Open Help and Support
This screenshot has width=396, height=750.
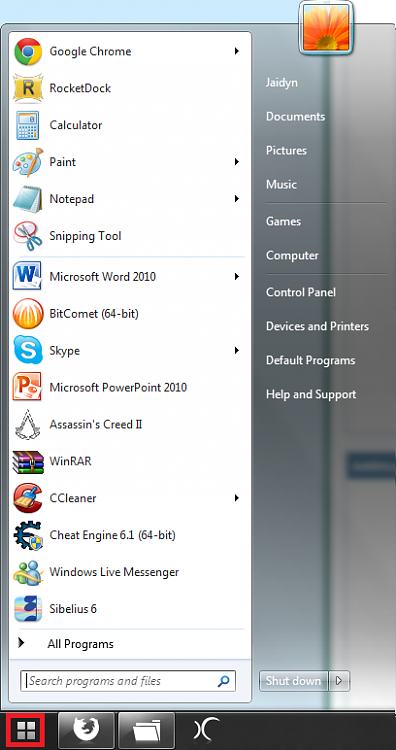click(x=311, y=394)
